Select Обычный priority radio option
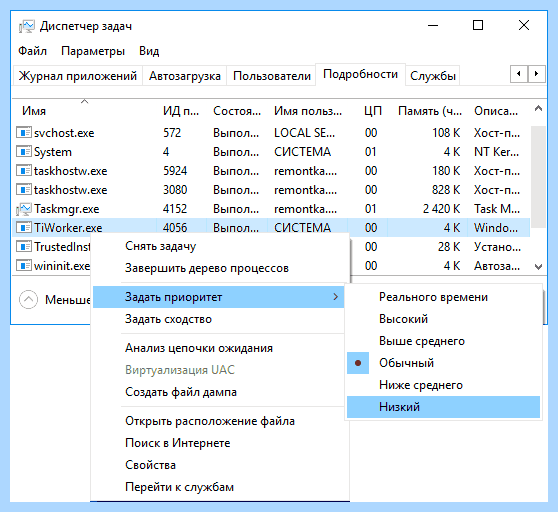558x512 pixels. (443, 363)
